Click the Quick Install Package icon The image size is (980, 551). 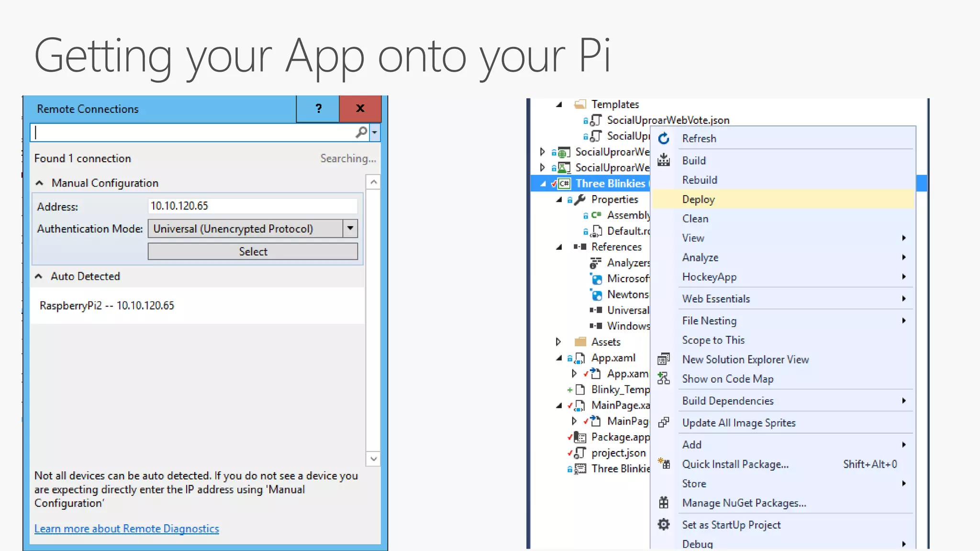coord(664,464)
